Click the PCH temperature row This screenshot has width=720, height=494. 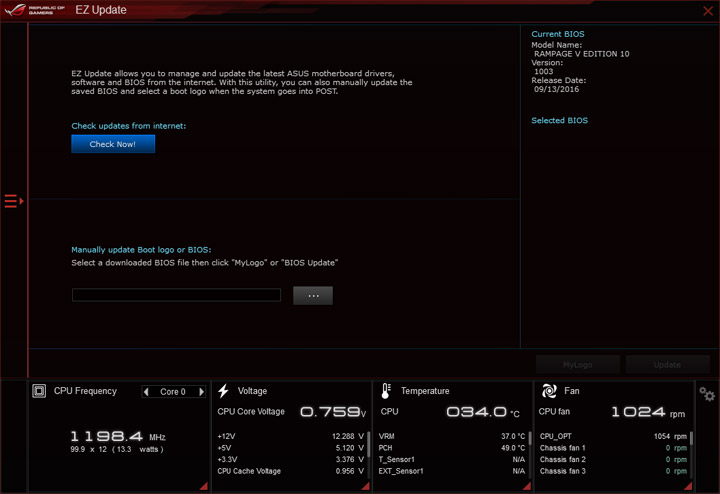(452, 448)
